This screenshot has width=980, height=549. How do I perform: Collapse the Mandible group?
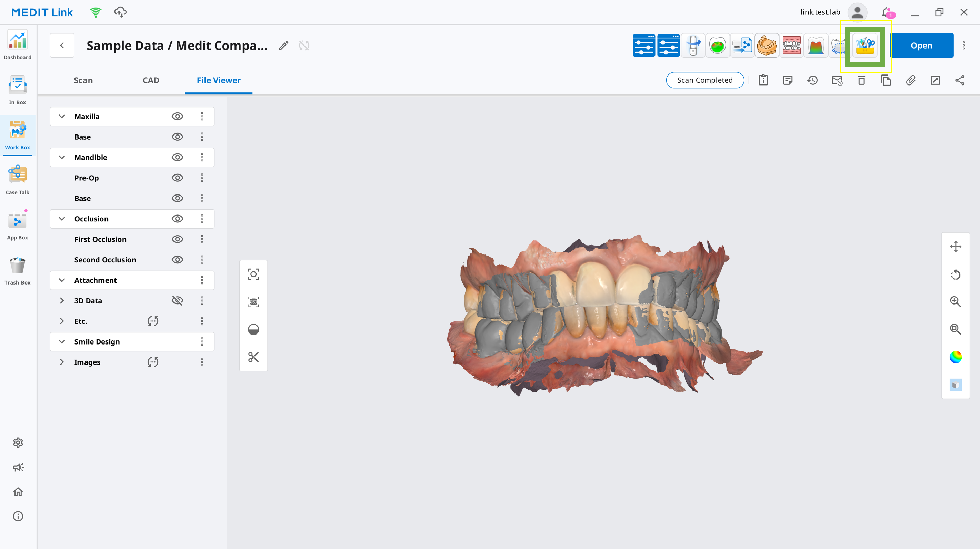tap(62, 158)
